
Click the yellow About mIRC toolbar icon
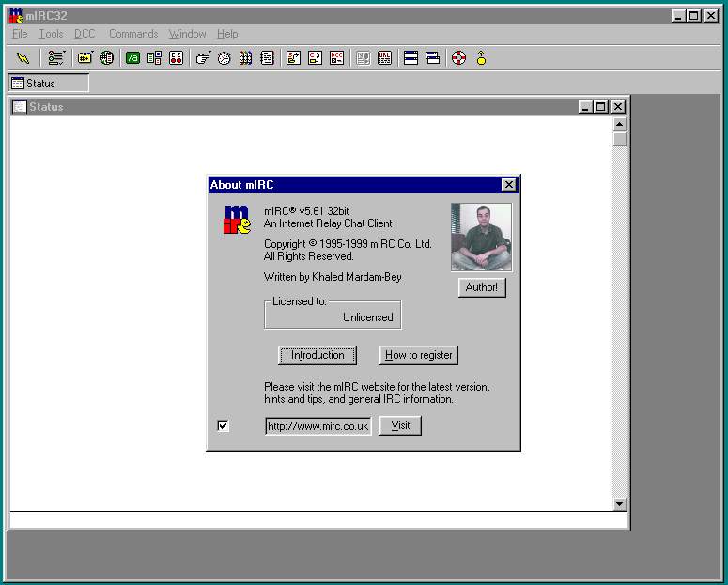(482, 58)
